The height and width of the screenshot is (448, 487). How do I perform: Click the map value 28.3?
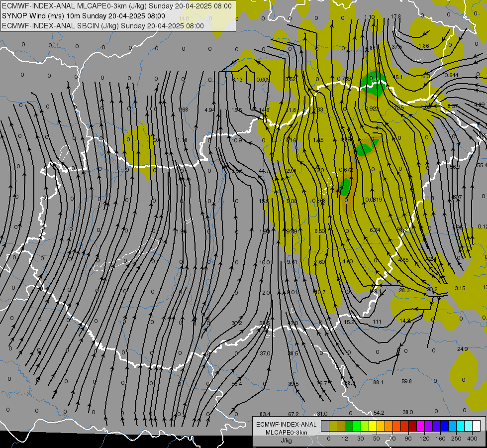pyautogui.click(x=404, y=290)
